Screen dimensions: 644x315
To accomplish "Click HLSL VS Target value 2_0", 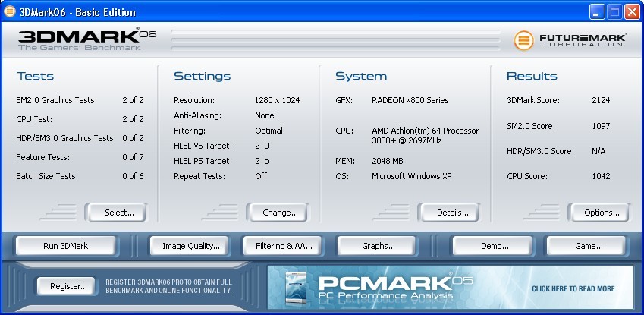I will click(x=262, y=146).
